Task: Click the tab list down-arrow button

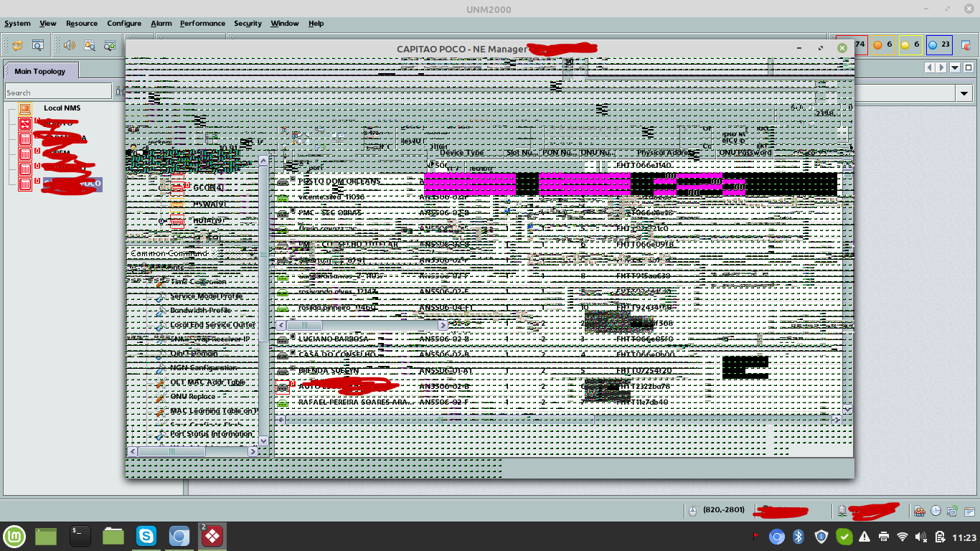Action: (x=955, y=68)
